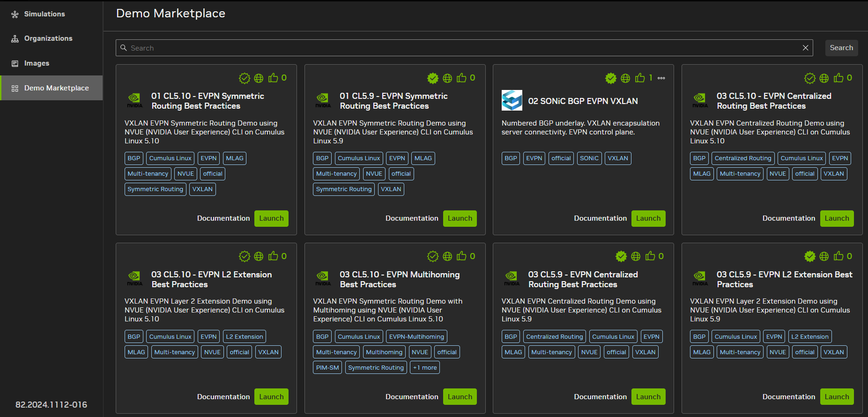Clear the search field with X icon
This screenshot has width=868, height=417.
[805, 48]
